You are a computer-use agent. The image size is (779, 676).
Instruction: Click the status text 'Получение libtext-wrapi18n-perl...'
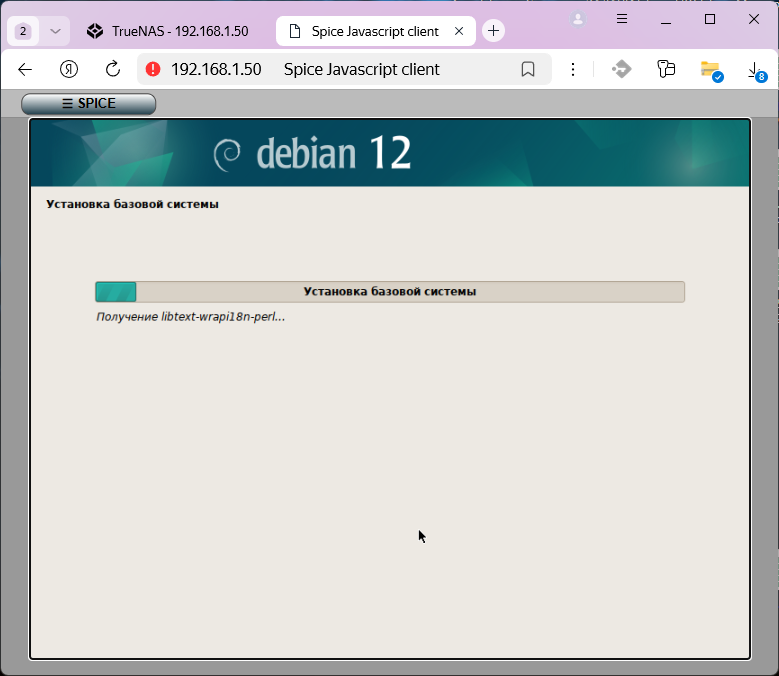tap(191, 317)
